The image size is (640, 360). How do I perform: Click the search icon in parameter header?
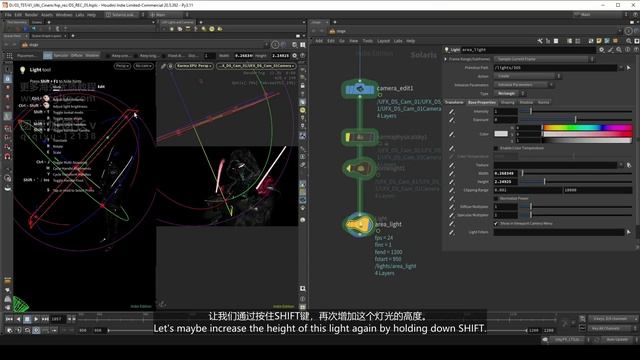pos(619,50)
